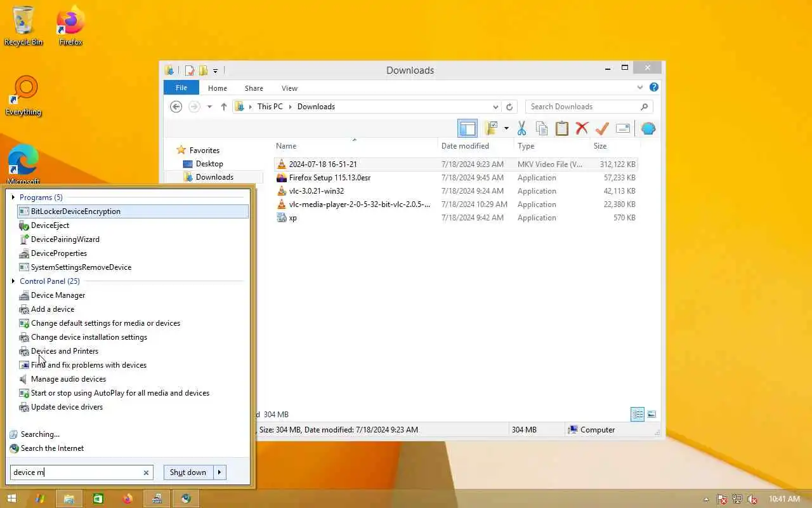The height and width of the screenshot is (508, 812).
Task: Click the network tray icon
Action: [737, 499]
